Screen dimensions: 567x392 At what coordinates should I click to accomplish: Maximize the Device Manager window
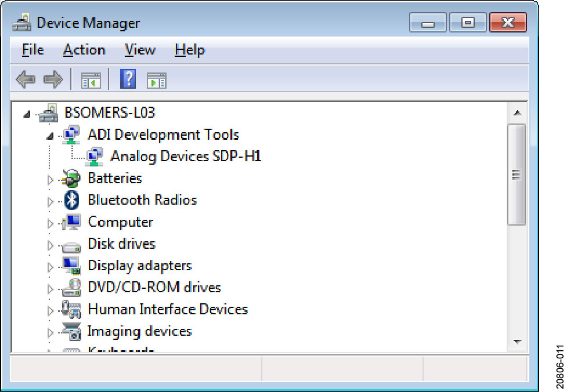tap(468, 23)
